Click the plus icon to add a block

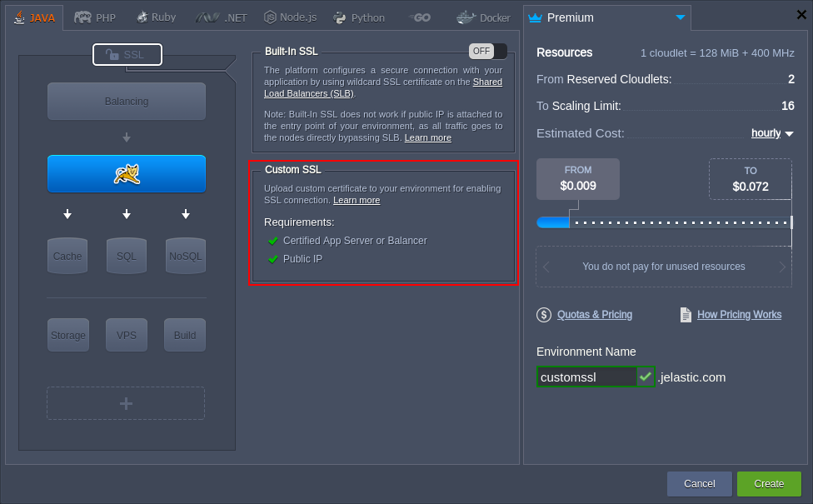pos(126,403)
